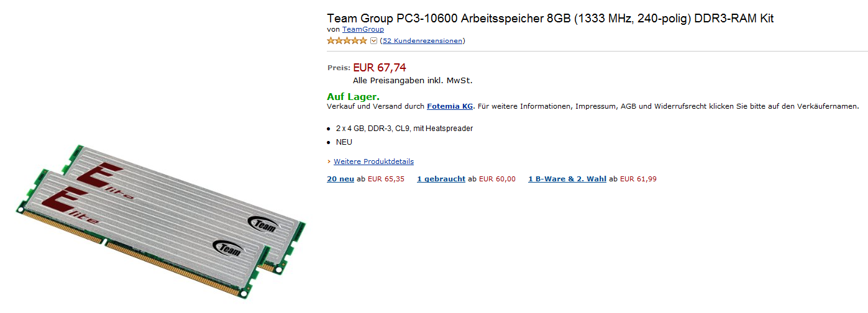
Task: Select the product title heading text
Action: (550, 18)
